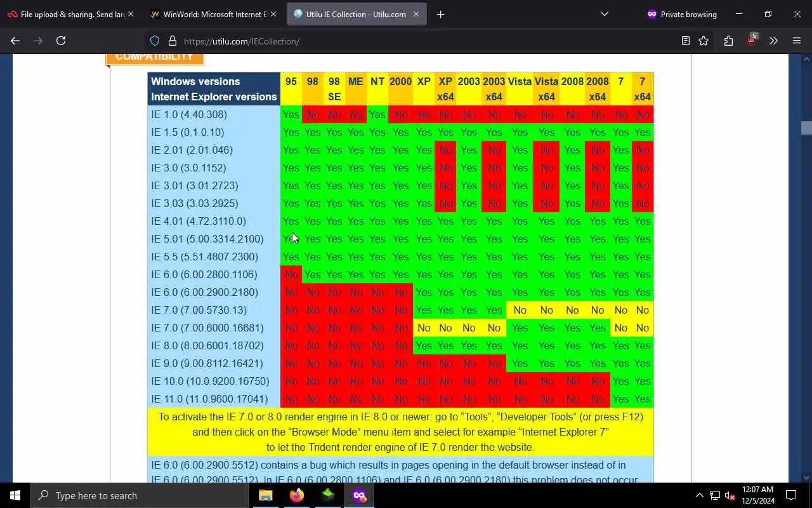Select the IE 4.01 (4.72.3110.0) row label
Screen dimensions: 812x508
(x=199, y=221)
